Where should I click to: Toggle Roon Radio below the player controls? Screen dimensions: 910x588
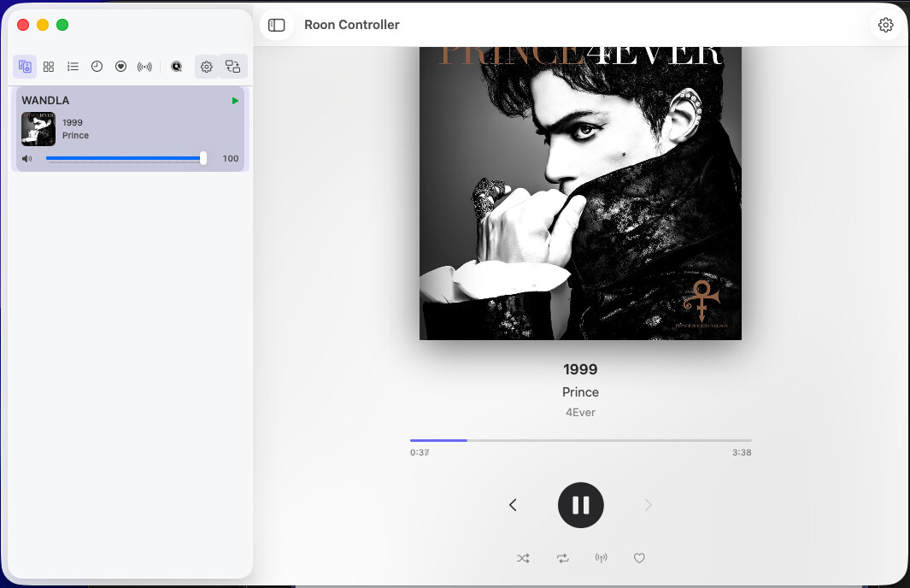(602, 558)
